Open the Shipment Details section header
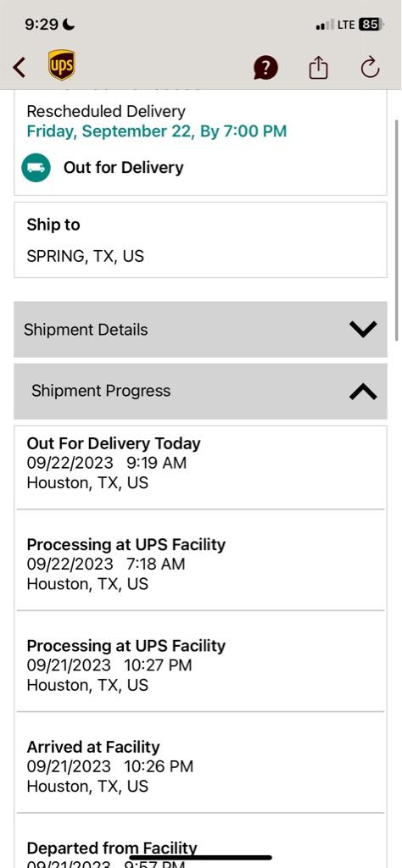Viewport: 402px width, 868px height. (200, 330)
